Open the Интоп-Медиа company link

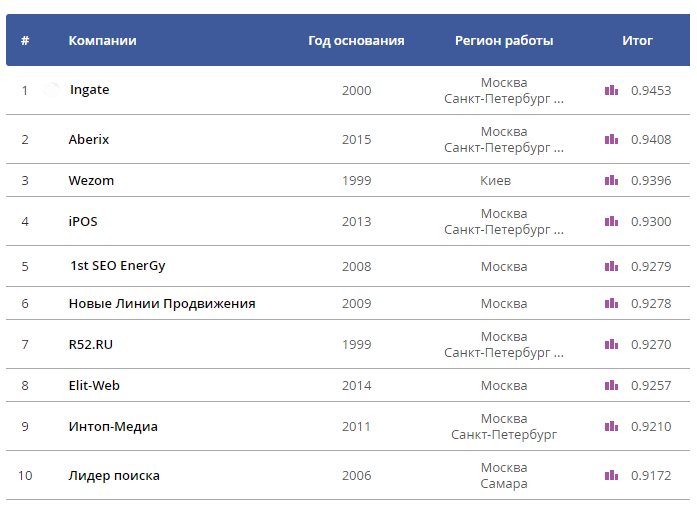click(x=113, y=427)
